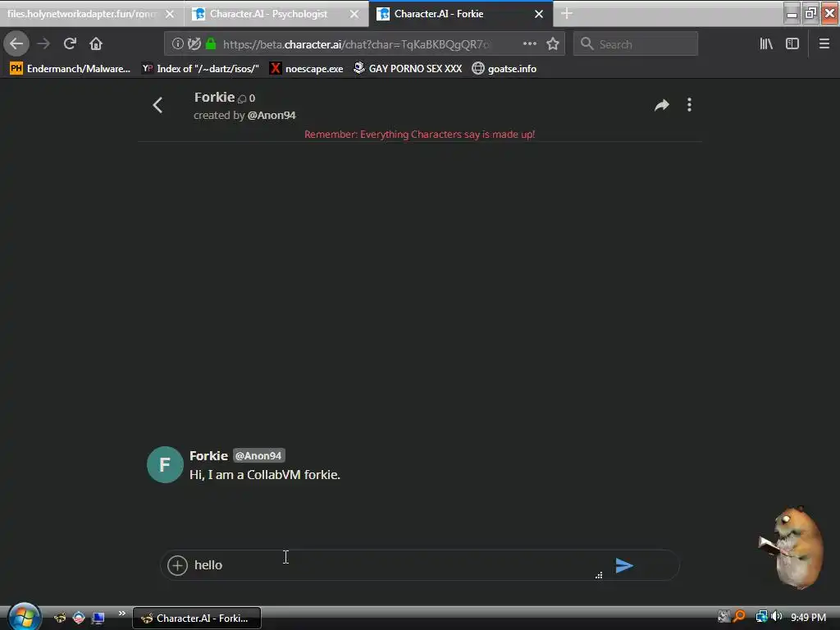The height and width of the screenshot is (630, 840).
Task: Go back with the chat back chevron
Action: pos(157,105)
